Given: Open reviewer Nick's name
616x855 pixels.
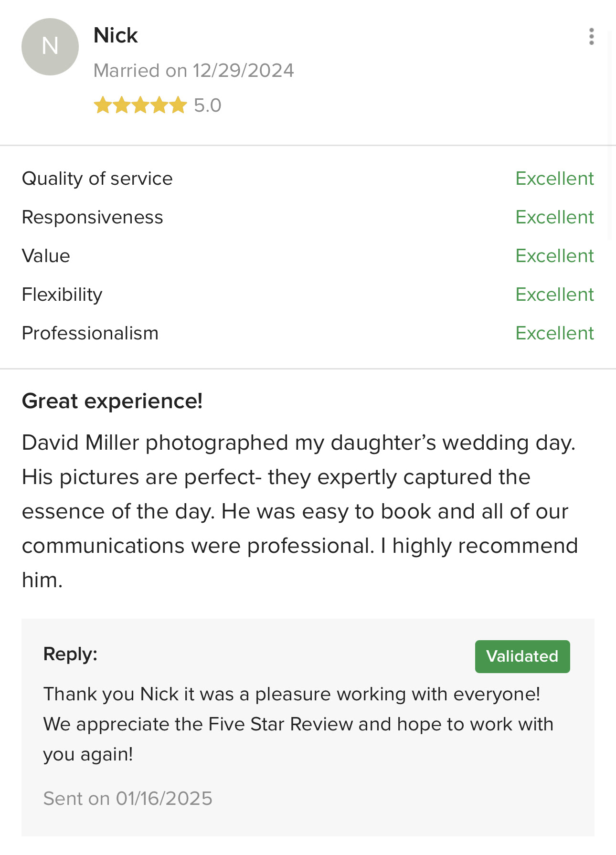Looking at the screenshot, I should pos(116,35).
